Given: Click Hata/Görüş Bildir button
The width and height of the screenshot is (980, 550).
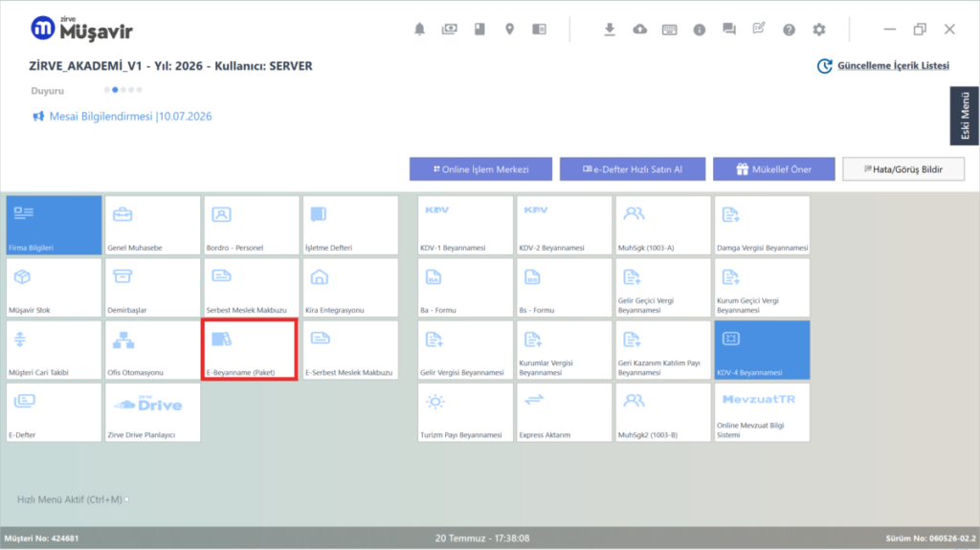Looking at the screenshot, I should tap(903, 168).
